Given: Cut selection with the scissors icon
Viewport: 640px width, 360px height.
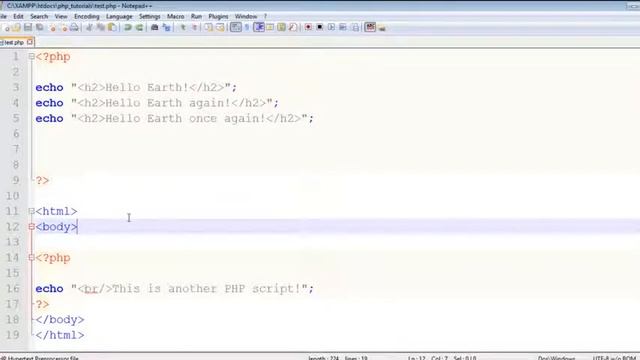Looking at the screenshot, I should pyautogui.click(x=89, y=28).
